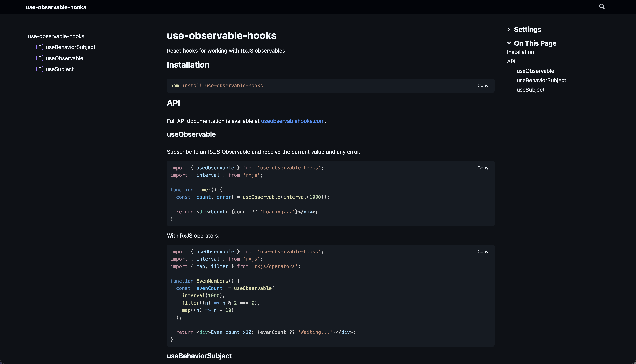Click the F icon beside useBehaviorSubject in sidebar

click(x=39, y=47)
